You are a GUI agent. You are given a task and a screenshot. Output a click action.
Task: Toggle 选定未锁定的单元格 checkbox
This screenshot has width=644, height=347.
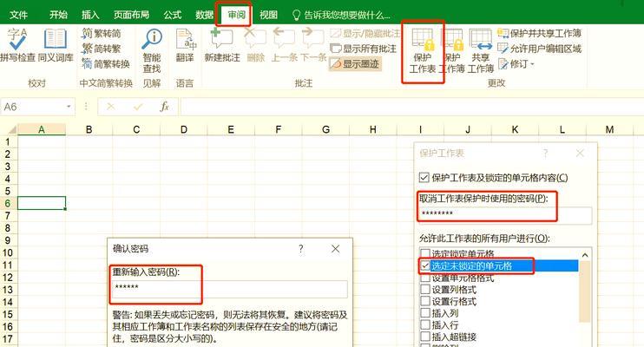(x=425, y=265)
